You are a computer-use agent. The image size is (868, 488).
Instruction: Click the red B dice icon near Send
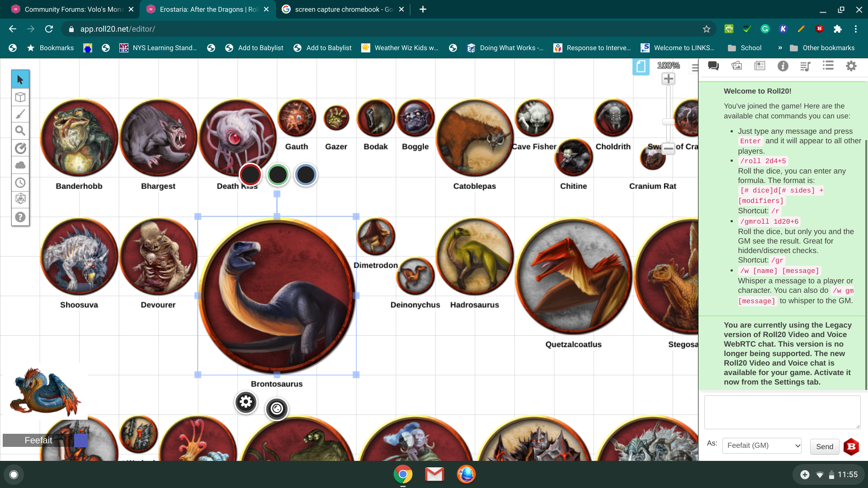pos(851,446)
